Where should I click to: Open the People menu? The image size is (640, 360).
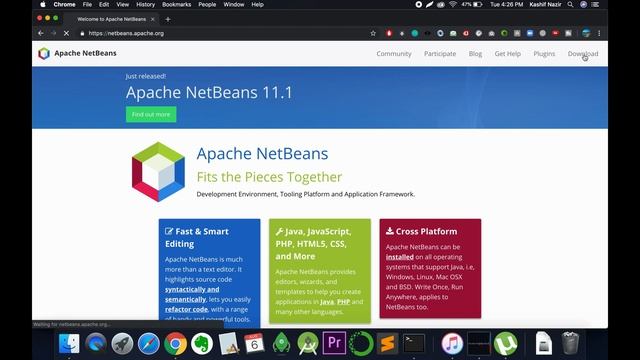coord(207,4)
